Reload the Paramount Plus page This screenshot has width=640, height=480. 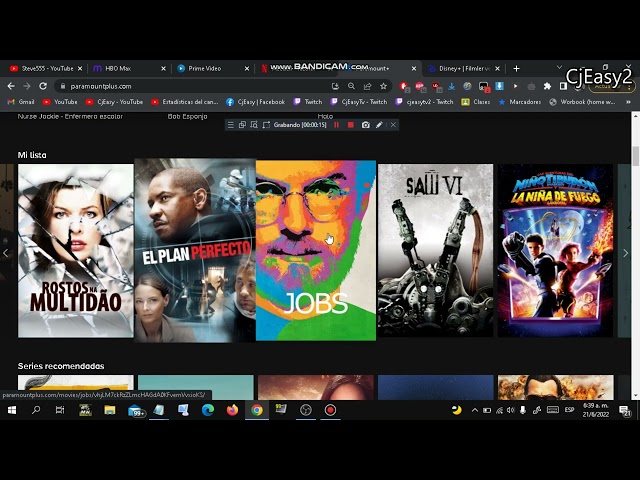point(43,86)
